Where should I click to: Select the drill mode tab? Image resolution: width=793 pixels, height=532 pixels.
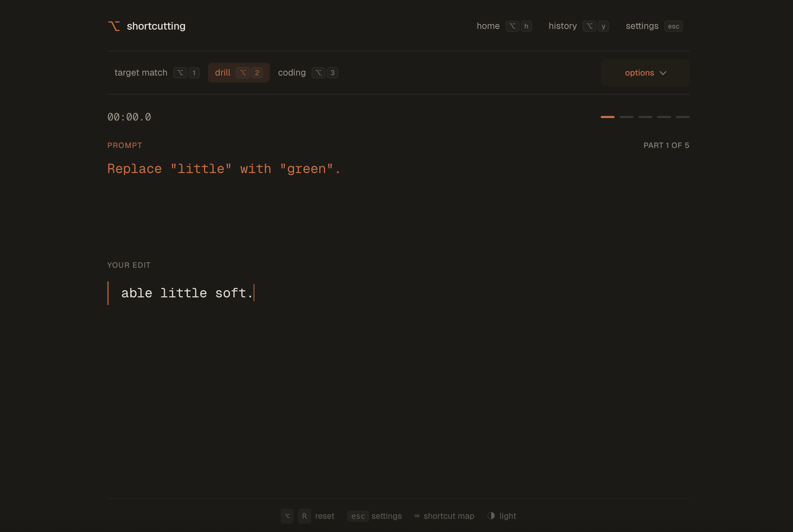click(x=239, y=73)
